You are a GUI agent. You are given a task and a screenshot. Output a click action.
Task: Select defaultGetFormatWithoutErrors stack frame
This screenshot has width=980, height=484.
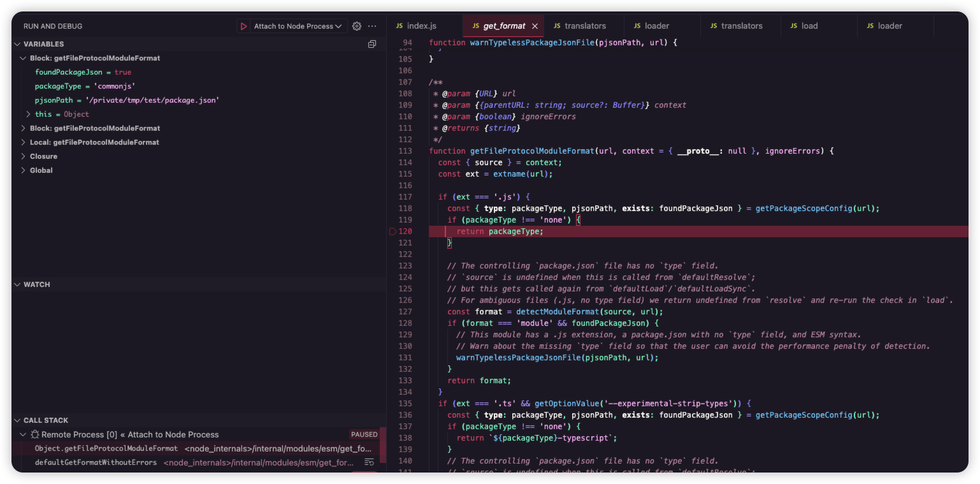196,462
